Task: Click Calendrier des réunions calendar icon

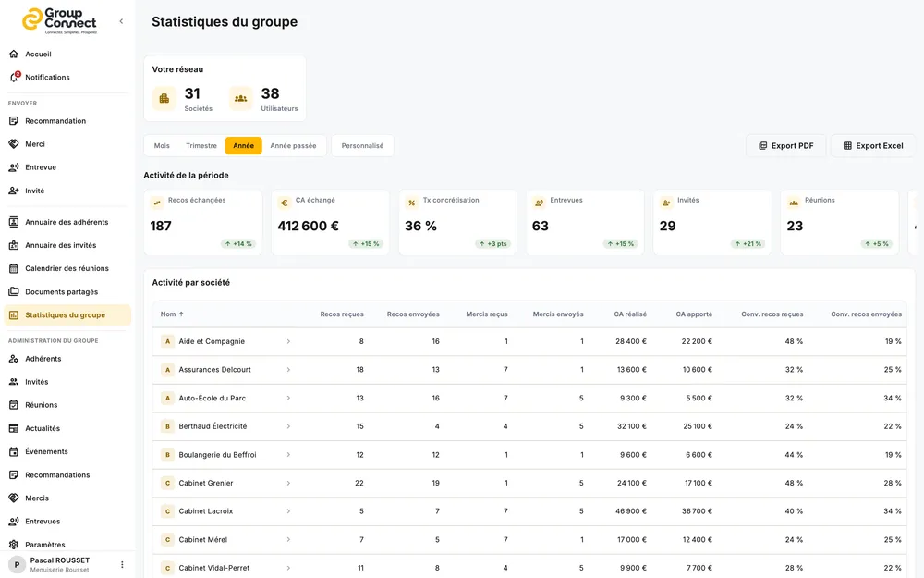Action: pos(14,268)
